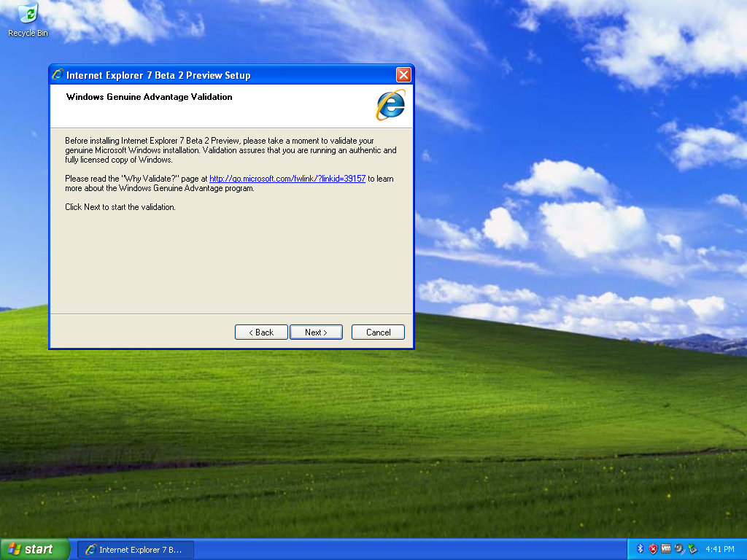The width and height of the screenshot is (747, 560).
Task: Click the 'Internet Explorer 7 Beta 2 Preview Setup' title
Action: point(158,75)
